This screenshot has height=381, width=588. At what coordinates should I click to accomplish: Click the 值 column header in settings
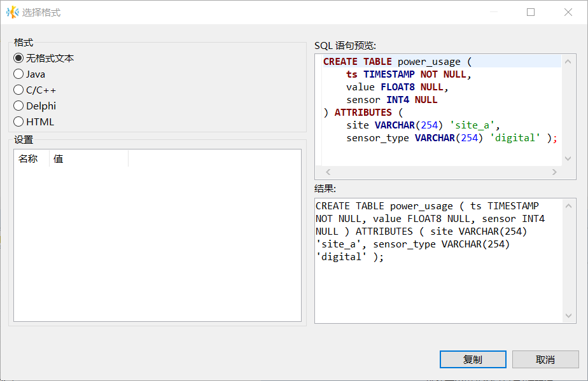[59, 158]
